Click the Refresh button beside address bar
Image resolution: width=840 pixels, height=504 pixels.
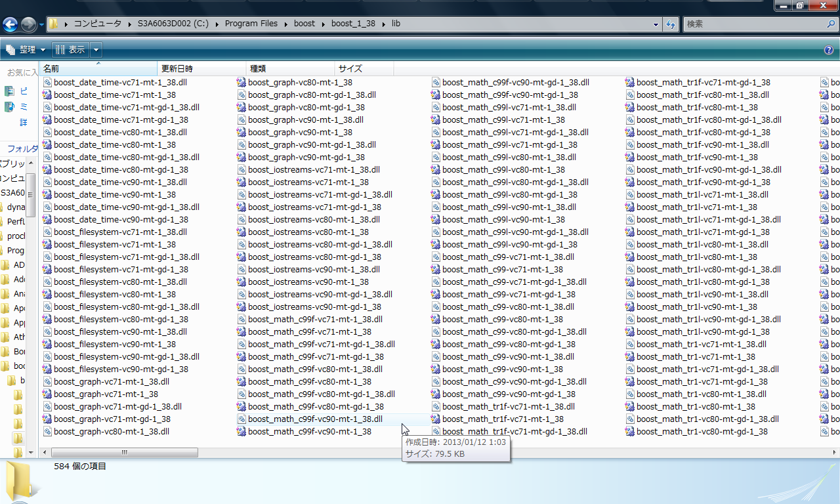point(671,24)
